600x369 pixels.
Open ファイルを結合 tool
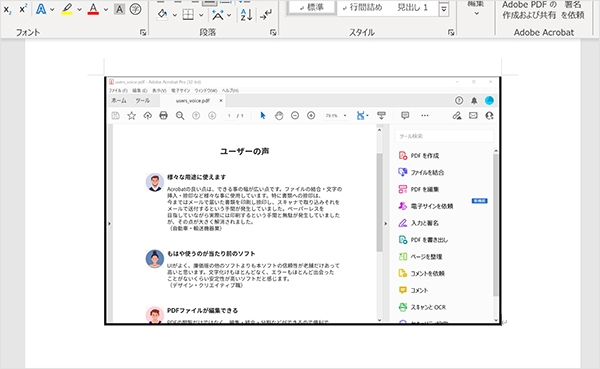point(421,172)
